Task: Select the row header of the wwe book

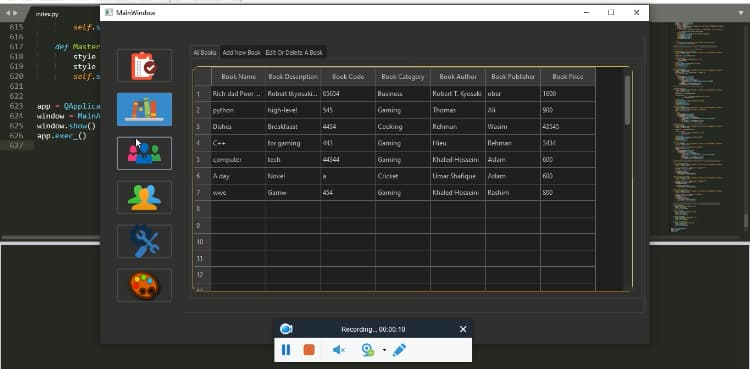Action: pos(202,192)
